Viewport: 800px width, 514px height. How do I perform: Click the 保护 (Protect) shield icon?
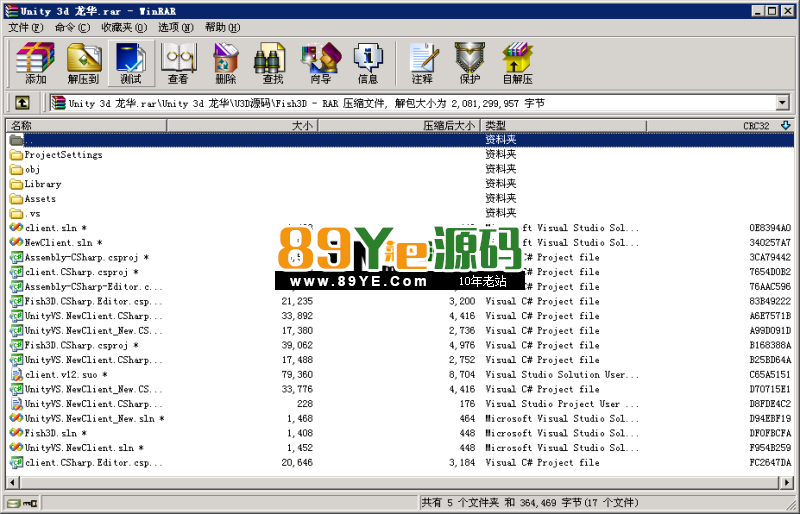[470, 63]
